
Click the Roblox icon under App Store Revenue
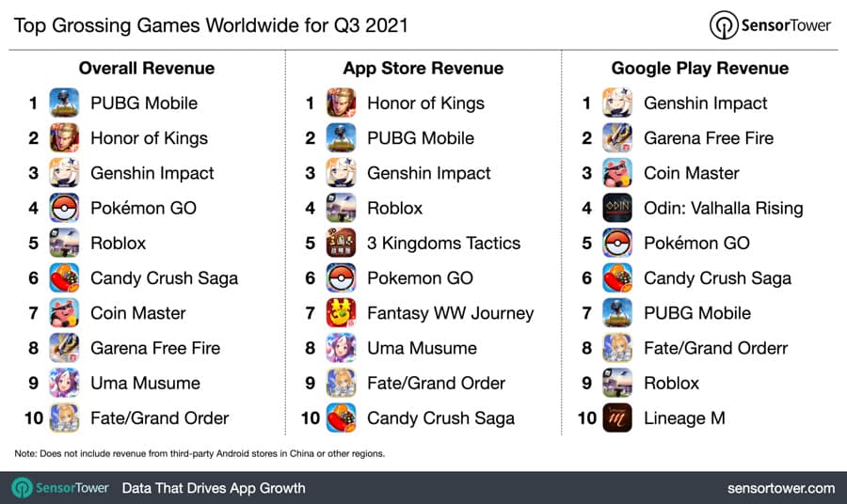click(341, 208)
